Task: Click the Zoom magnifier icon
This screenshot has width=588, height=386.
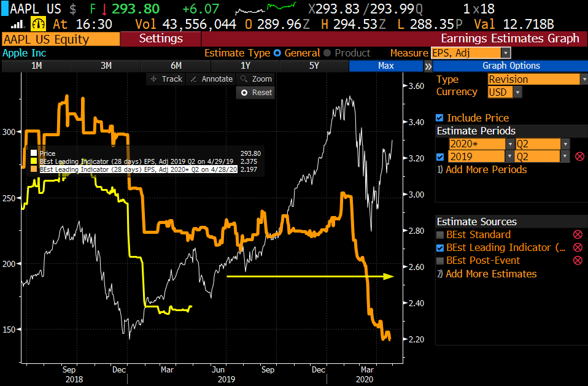Action: (244, 79)
